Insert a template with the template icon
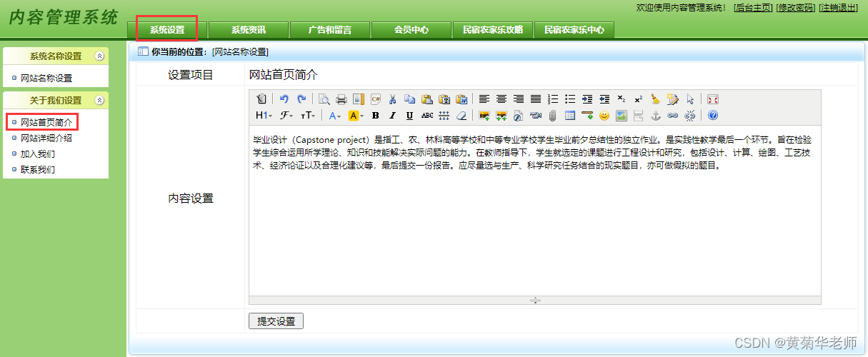 (x=359, y=99)
